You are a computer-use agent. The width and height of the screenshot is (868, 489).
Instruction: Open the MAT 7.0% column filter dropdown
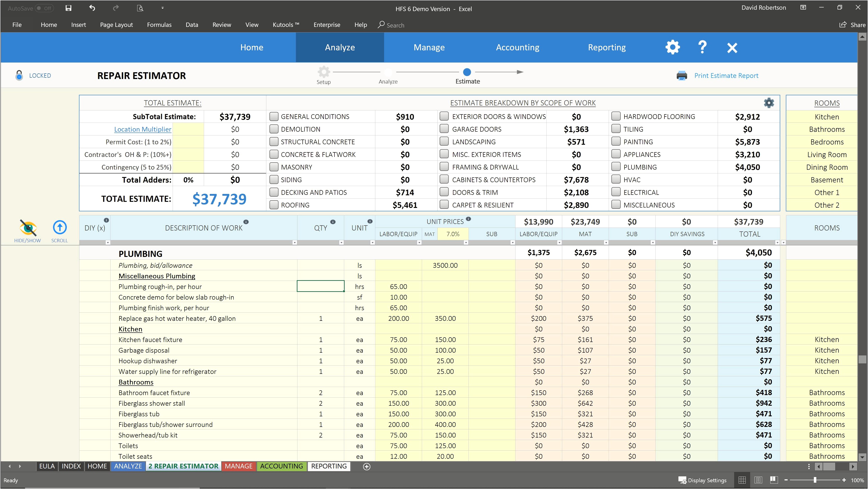pos(466,243)
